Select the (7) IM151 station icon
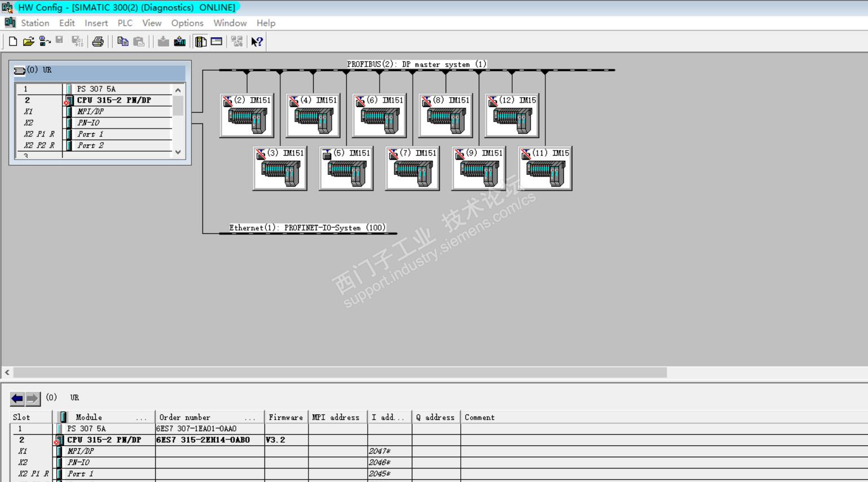The image size is (868, 482). point(413,169)
